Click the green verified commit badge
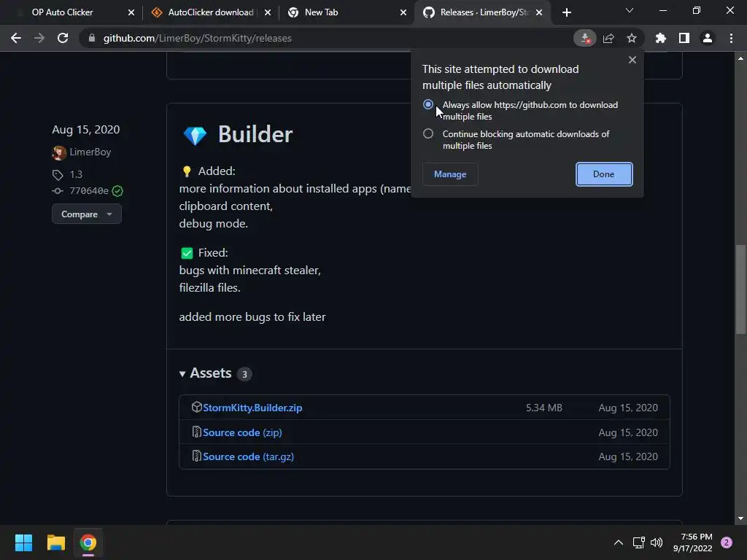This screenshot has width=747, height=560. 117,191
